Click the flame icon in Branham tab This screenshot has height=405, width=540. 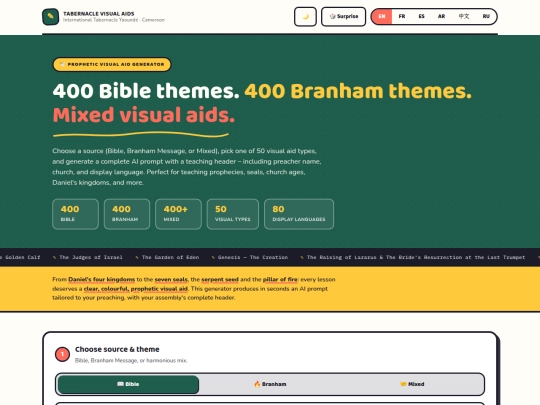pyautogui.click(x=257, y=384)
